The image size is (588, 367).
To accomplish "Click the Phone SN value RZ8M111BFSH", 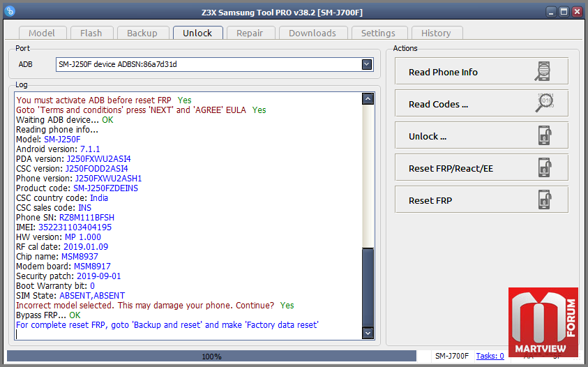I will click(86, 217).
